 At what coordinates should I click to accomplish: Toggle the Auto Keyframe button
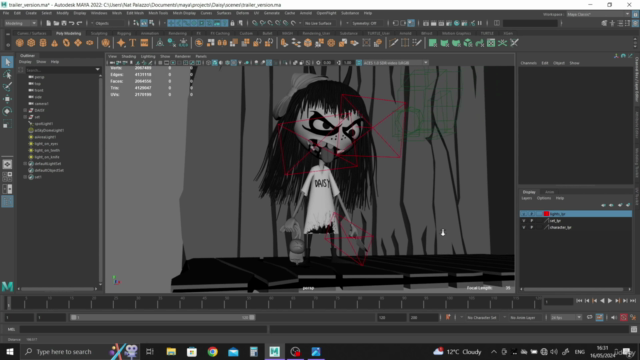click(624, 317)
